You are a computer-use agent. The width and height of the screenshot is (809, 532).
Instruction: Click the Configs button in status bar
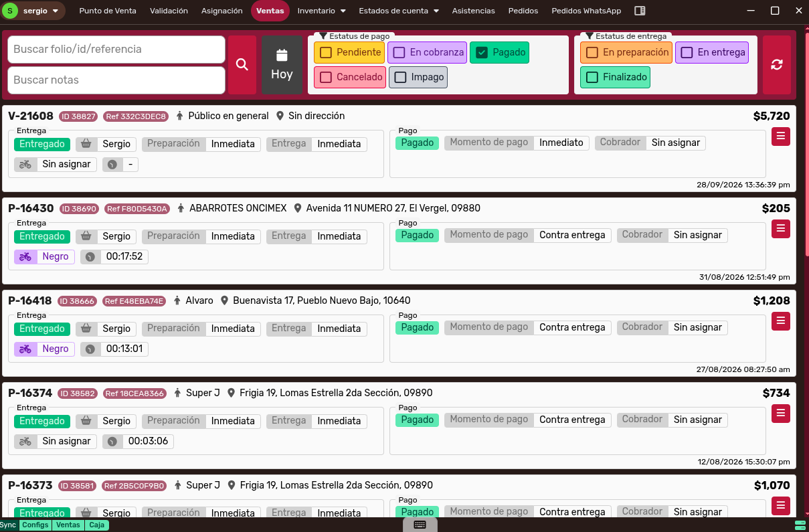coord(35,525)
